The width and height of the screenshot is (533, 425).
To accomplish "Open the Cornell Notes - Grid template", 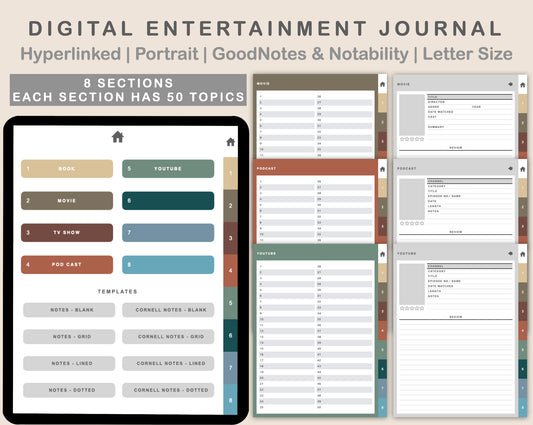I will point(168,337).
